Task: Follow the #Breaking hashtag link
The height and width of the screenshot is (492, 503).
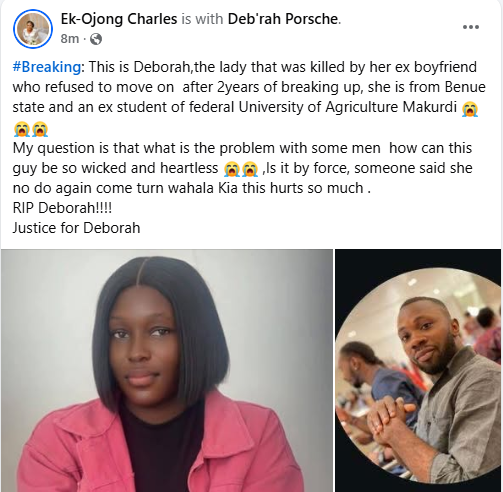Action: click(47, 67)
